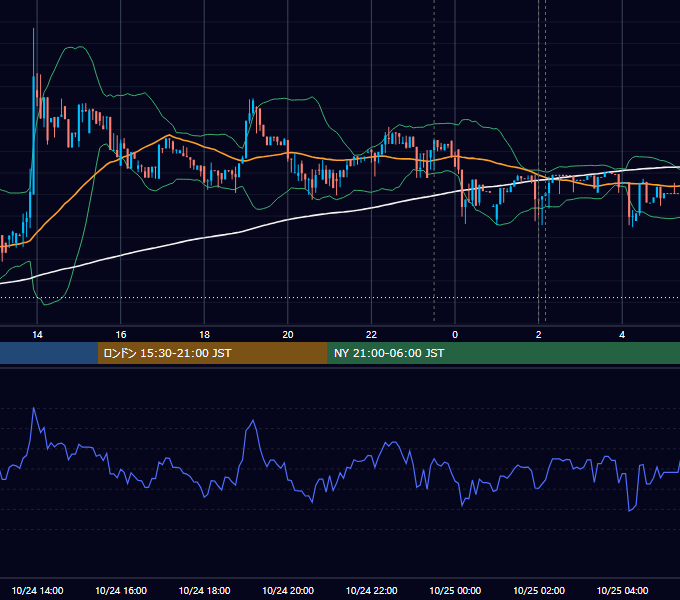Click the 0 hour axis label
The height and width of the screenshot is (600, 680).
point(455,335)
